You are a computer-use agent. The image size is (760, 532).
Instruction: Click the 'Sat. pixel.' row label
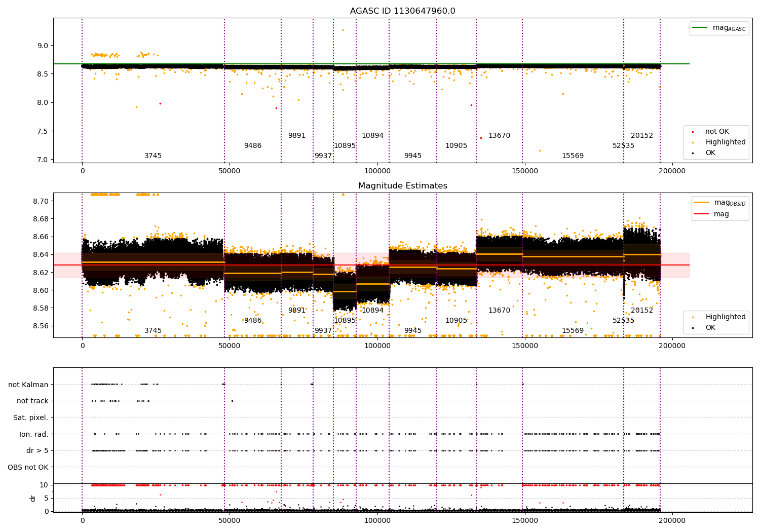coord(31,418)
